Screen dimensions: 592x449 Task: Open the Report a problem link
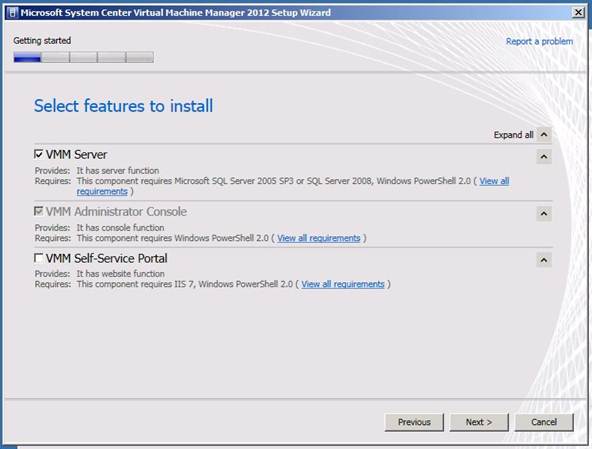pyautogui.click(x=539, y=41)
